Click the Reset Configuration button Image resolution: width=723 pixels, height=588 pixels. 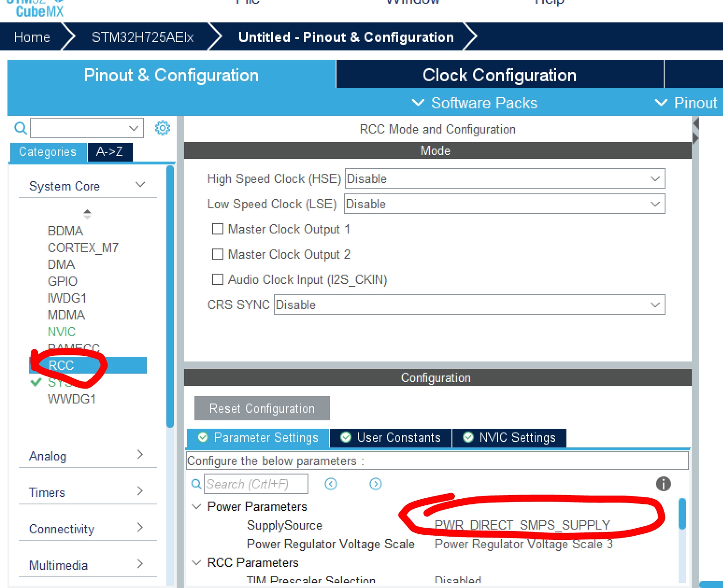[262, 408]
